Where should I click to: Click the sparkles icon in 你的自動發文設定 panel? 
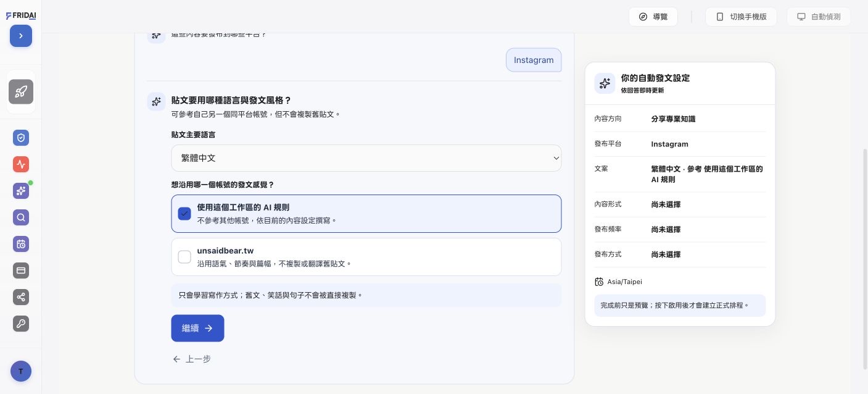pos(605,83)
